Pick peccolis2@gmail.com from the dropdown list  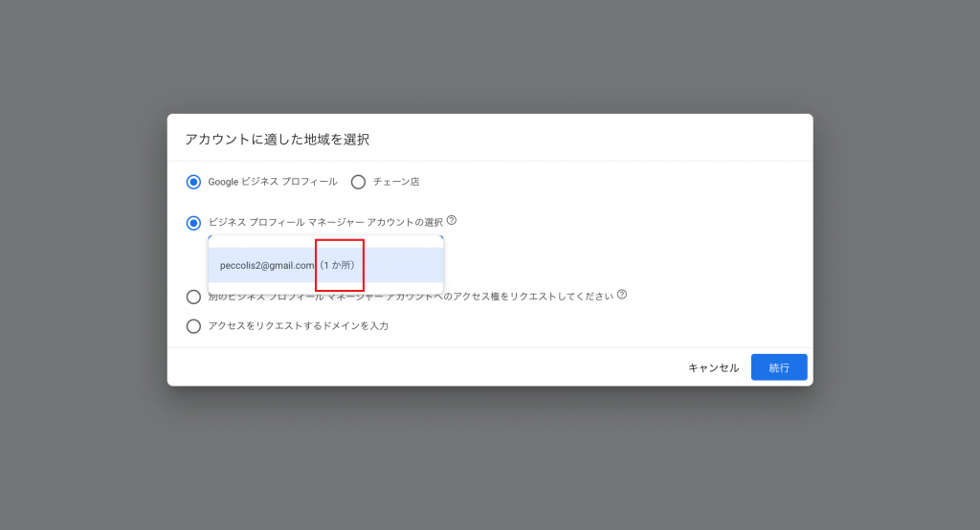pyautogui.click(x=267, y=265)
